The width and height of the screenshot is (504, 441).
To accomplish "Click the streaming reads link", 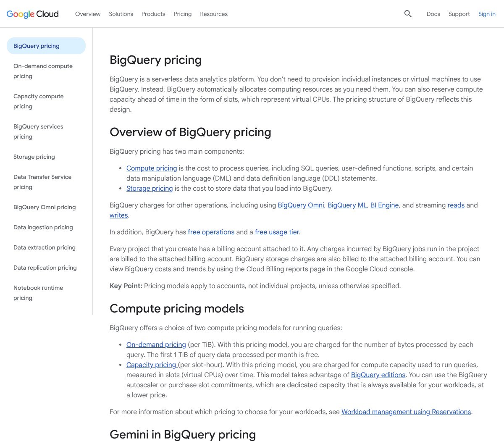I will (x=456, y=205).
